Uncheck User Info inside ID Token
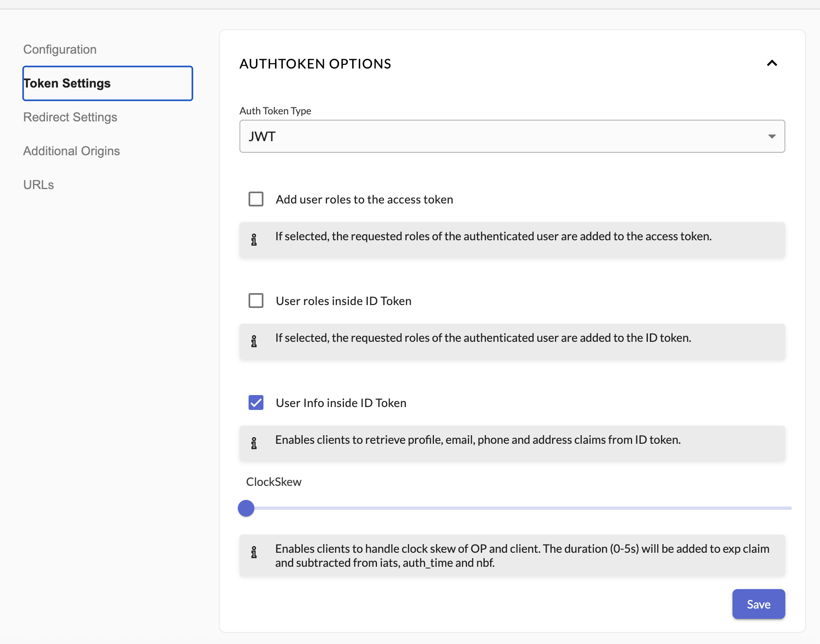The height and width of the screenshot is (644, 820). click(x=256, y=402)
